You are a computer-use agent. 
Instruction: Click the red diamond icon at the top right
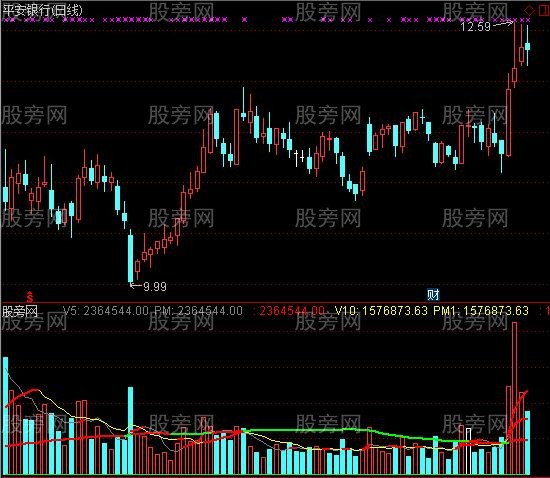(x=529, y=10)
